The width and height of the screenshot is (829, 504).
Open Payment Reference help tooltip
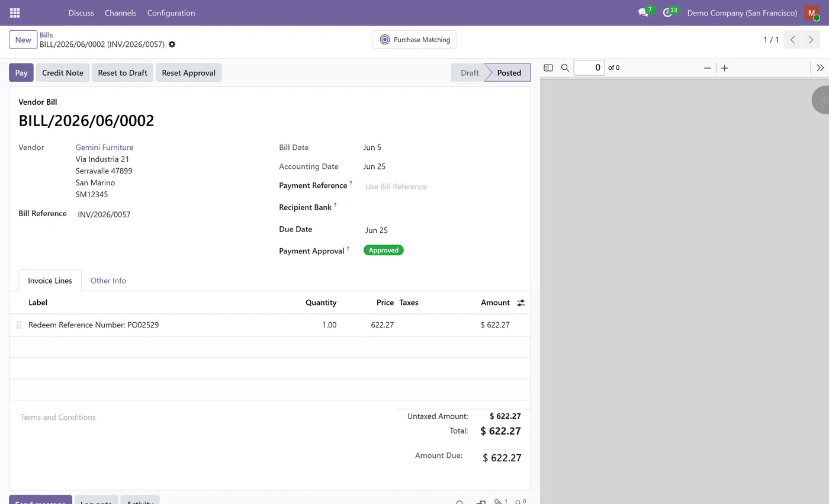tap(351, 184)
